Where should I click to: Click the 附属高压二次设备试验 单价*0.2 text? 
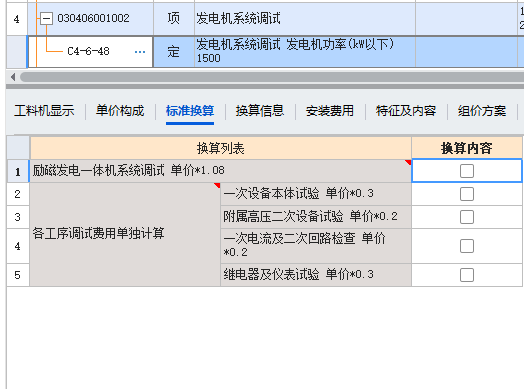[x=310, y=217]
